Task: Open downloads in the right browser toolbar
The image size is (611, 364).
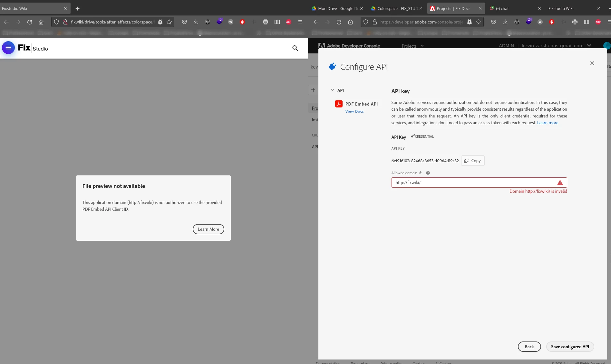Action: click(x=505, y=22)
